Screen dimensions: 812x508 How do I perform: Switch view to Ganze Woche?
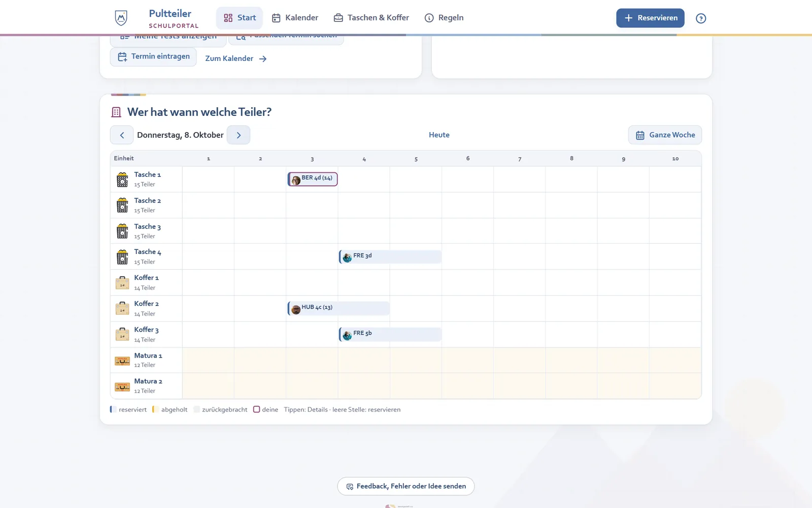pyautogui.click(x=665, y=135)
